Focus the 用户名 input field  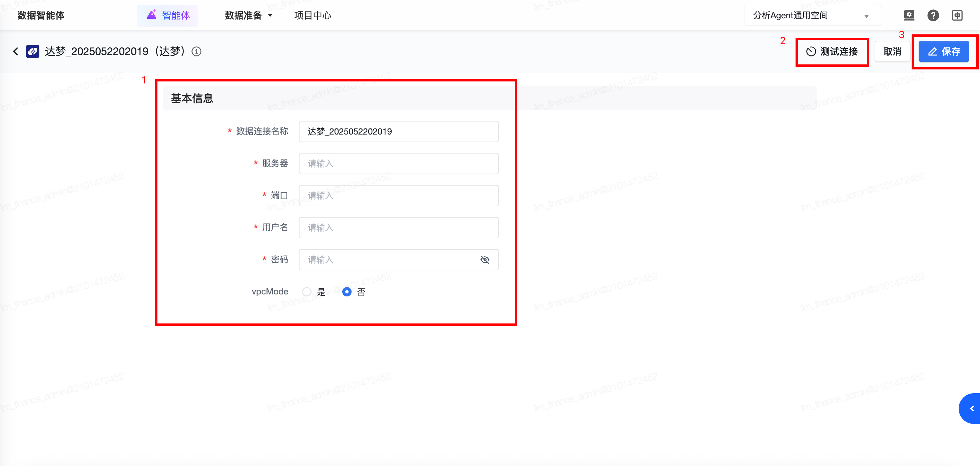[x=399, y=227]
